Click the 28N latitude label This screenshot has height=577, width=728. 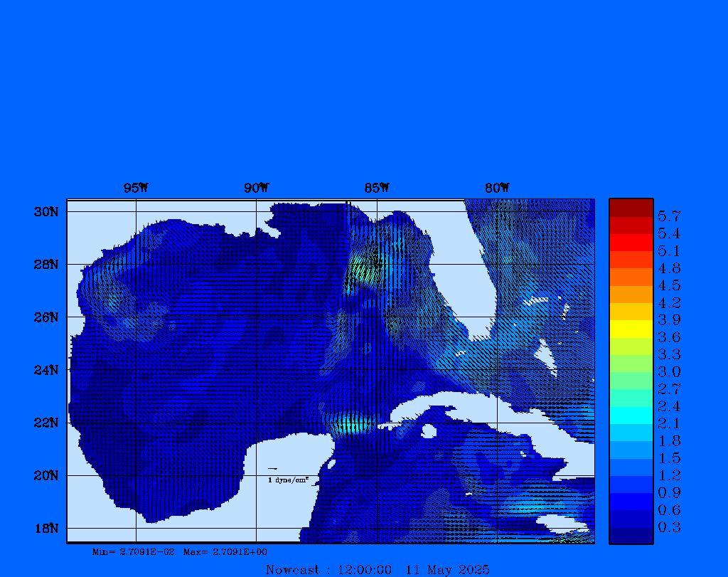click(46, 265)
